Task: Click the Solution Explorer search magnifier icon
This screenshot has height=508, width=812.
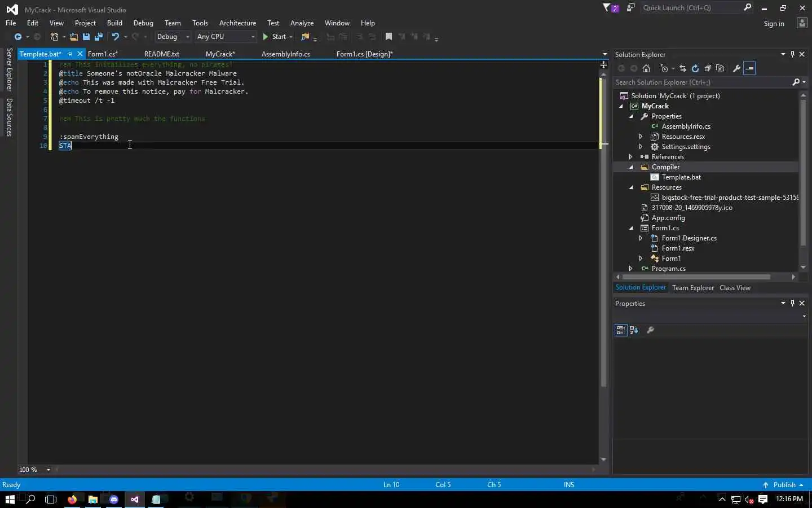Action: pos(796,82)
